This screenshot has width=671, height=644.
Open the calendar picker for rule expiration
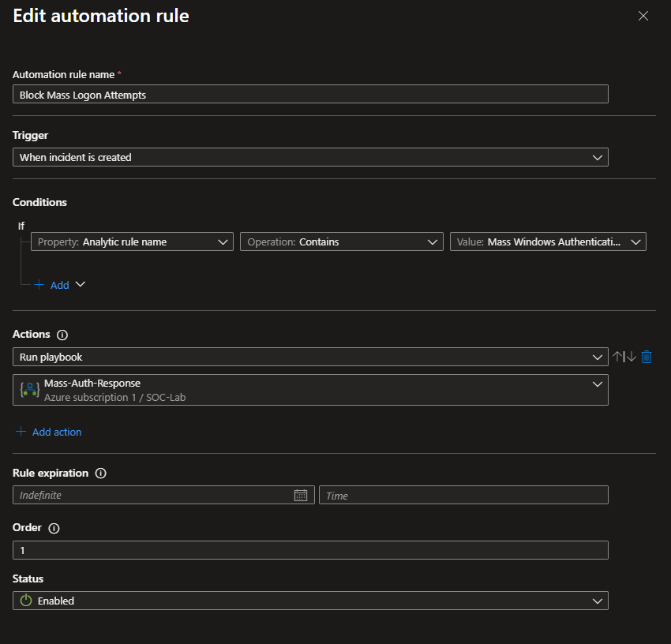[300, 495]
